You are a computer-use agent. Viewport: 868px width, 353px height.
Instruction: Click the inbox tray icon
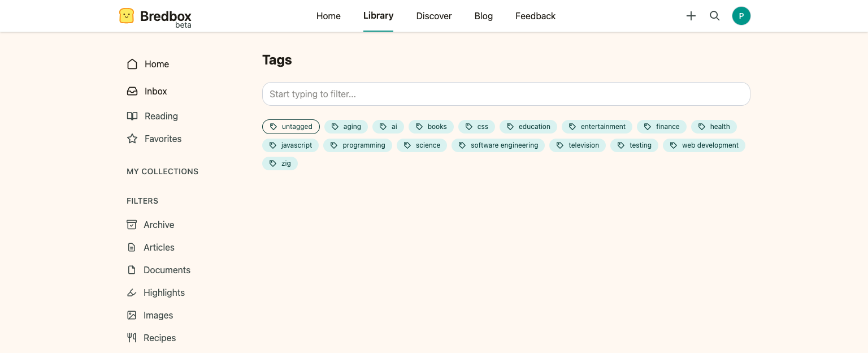(x=132, y=91)
